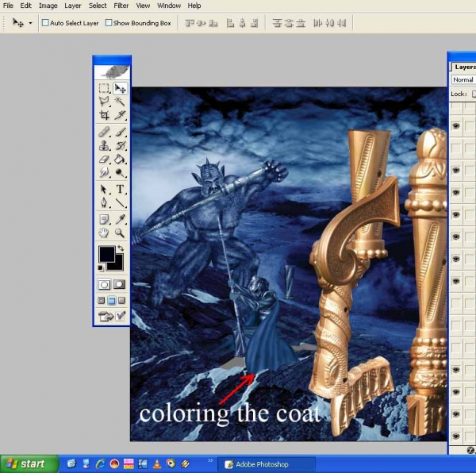Select the Healing Brush tool
476x473 pixels.
point(104,132)
